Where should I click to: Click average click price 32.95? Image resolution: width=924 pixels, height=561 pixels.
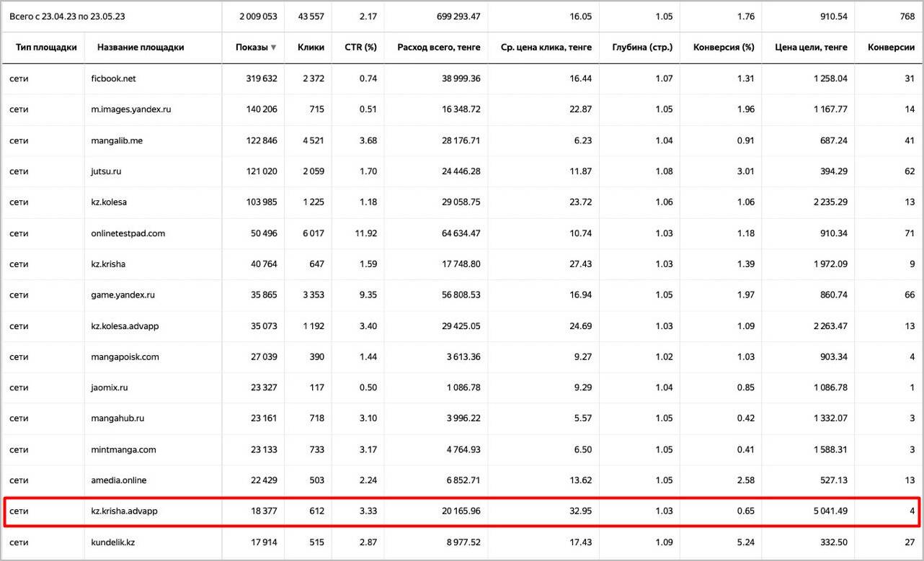pos(580,511)
